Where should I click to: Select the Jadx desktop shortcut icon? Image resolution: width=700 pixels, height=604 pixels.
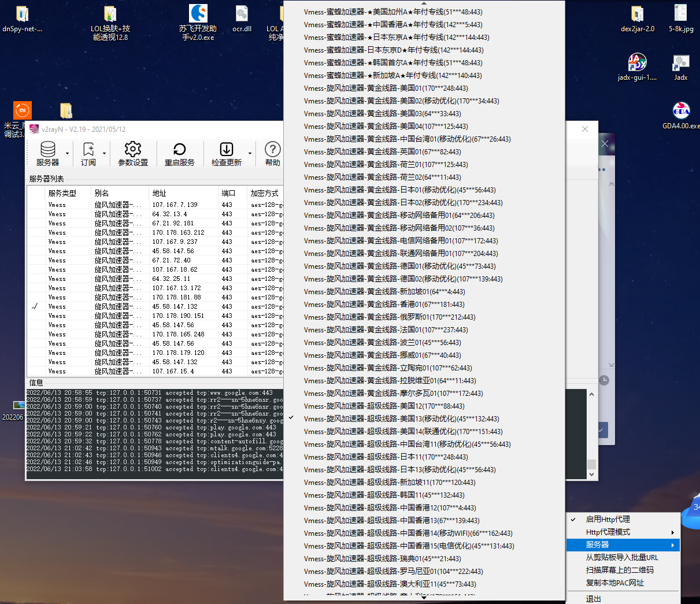tap(681, 67)
